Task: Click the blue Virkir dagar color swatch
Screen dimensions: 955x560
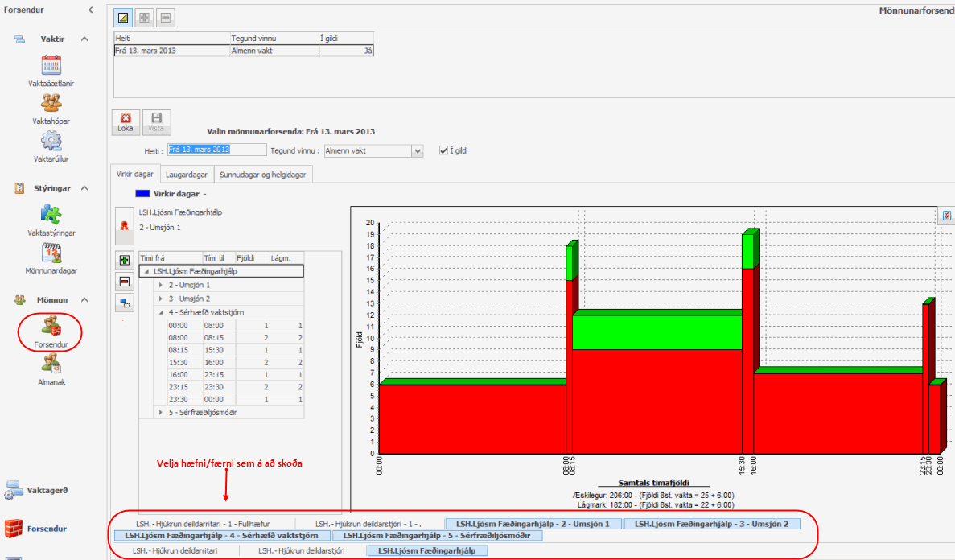Action: [x=142, y=194]
